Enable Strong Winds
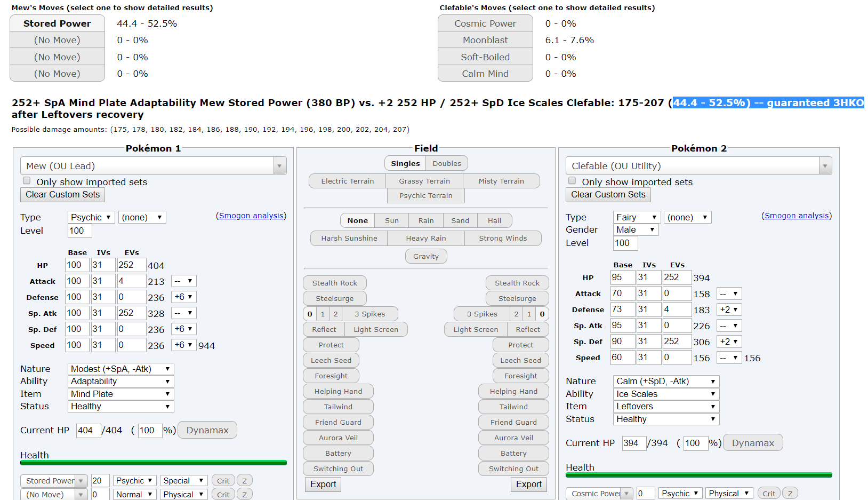Image resolution: width=868 pixels, height=500 pixels. 503,238
